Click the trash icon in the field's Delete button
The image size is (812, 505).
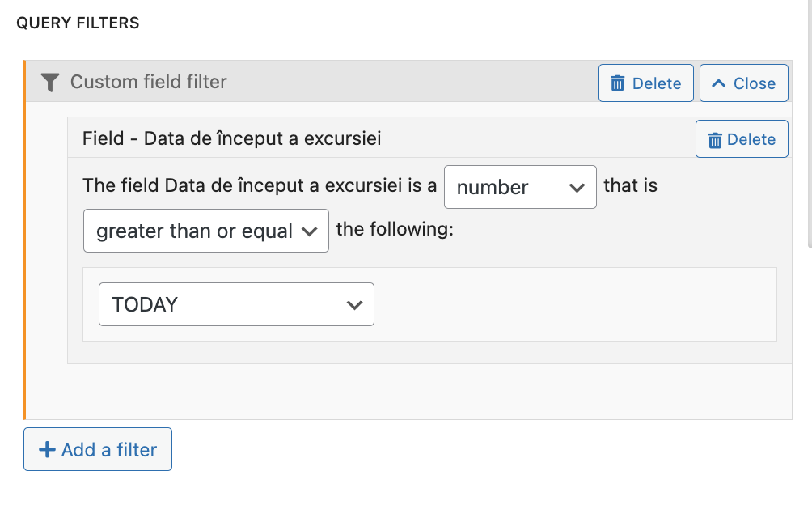point(715,140)
